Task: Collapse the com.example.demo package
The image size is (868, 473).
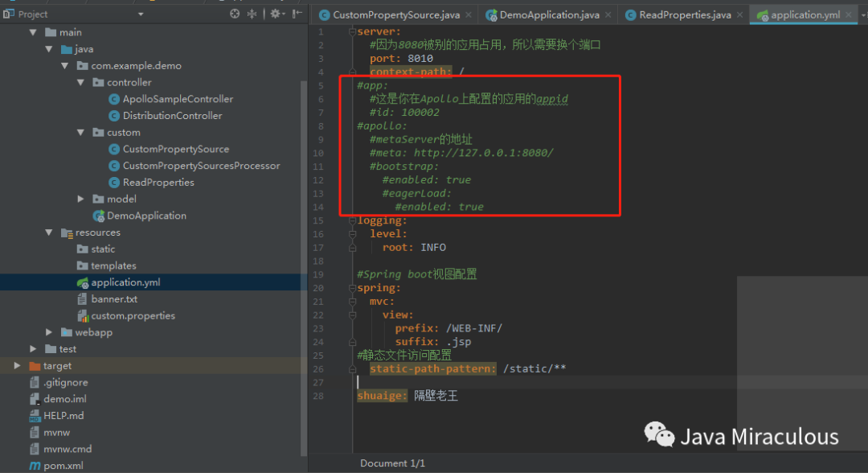Action: (x=65, y=65)
